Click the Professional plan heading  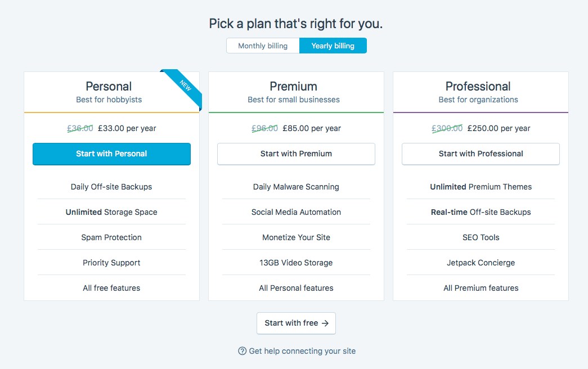pos(478,86)
